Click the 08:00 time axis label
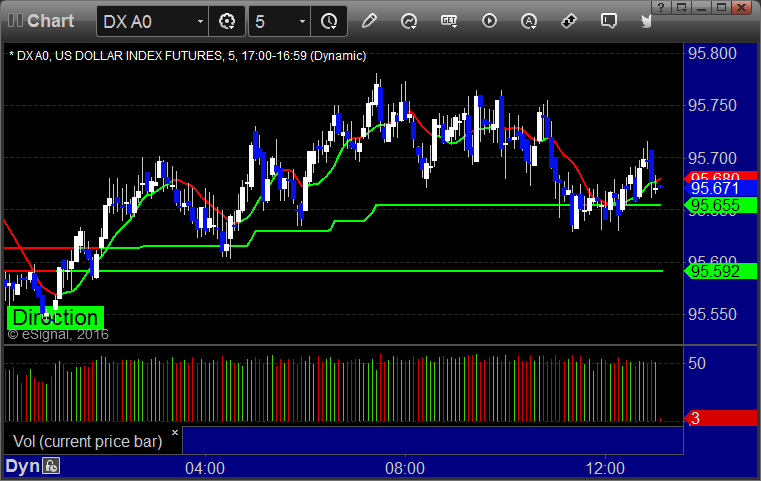Screen dimensions: 761x481 point(405,468)
